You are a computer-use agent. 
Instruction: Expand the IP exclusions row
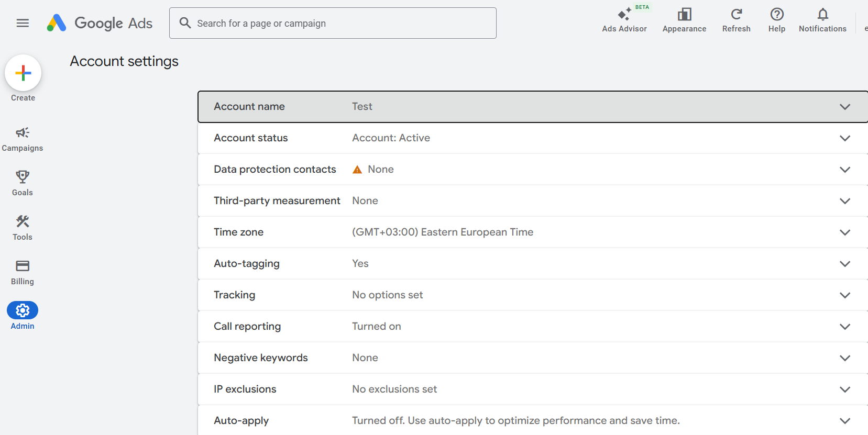tap(844, 389)
